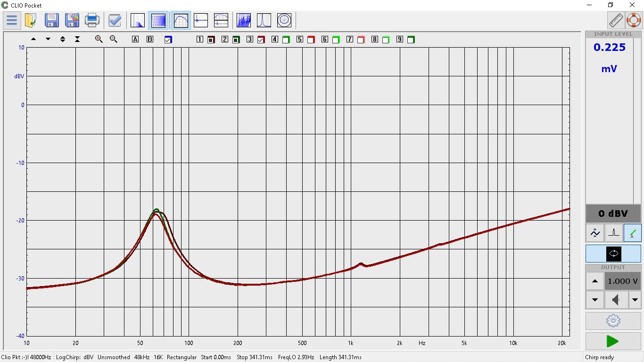This screenshot has width=644, height=362.
Task: Store curve into overlay slot 4
Action: coord(275,39)
